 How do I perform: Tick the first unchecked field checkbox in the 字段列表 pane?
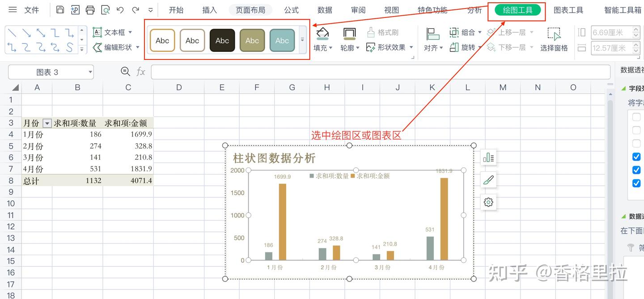[636, 118]
